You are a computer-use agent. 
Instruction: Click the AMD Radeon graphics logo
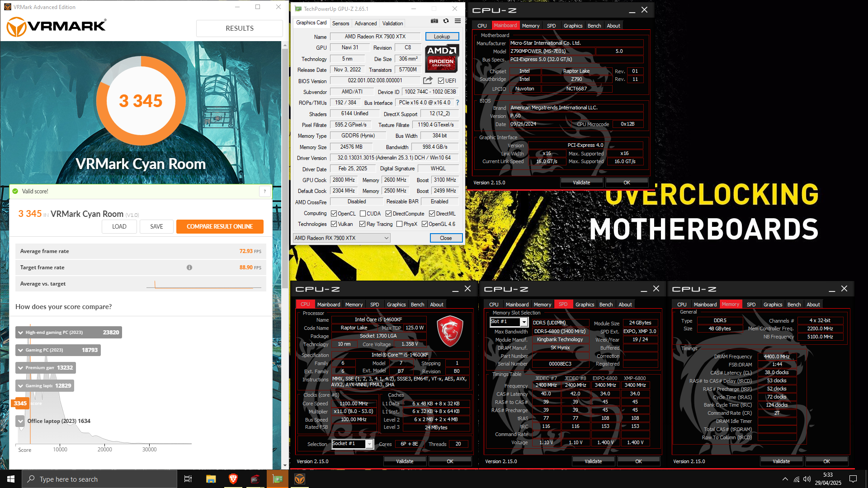coord(442,59)
